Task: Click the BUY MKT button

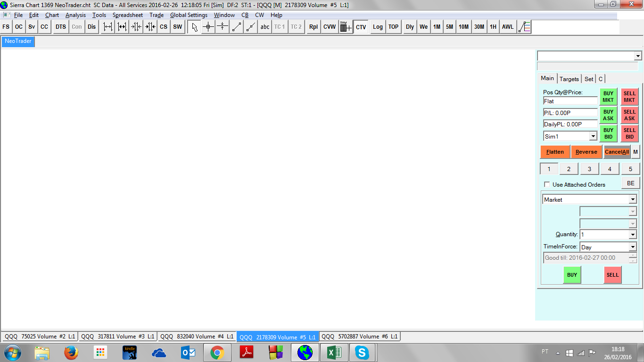Action: [608, 97]
